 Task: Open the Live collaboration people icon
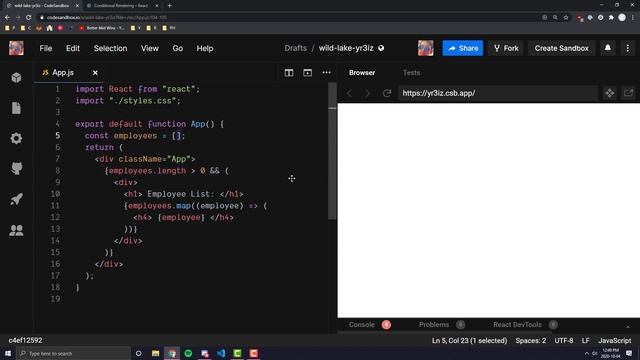coord(16,230)
